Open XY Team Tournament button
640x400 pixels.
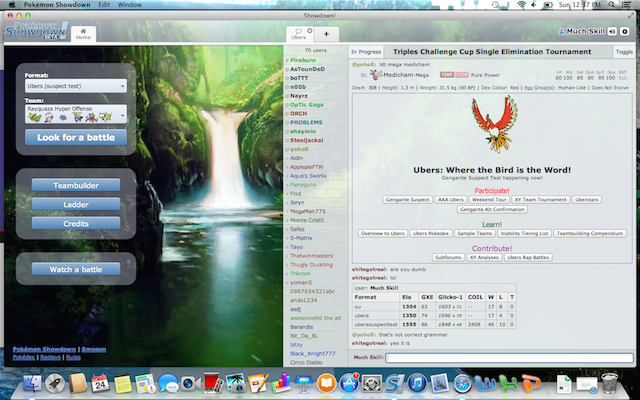[x=540, y=200]
